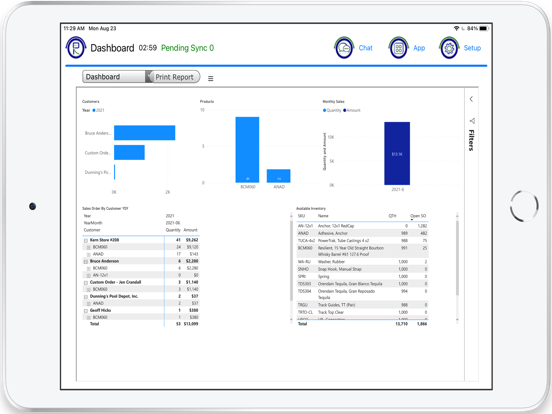Expand the Geoff Hicks row
This screenshot has width=552, height=414.
coord(86,310)
